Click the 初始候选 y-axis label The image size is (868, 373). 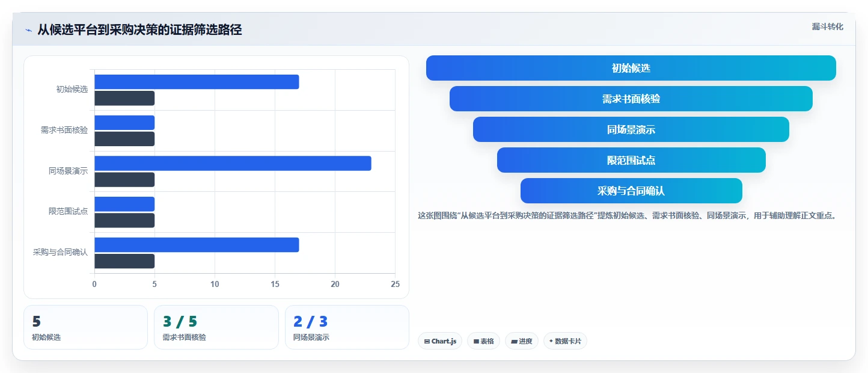72,89
